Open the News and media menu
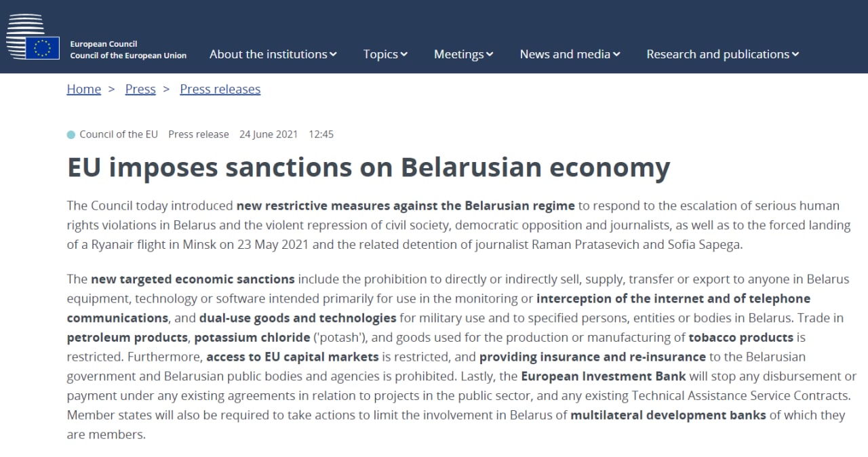 click(565, 54)
